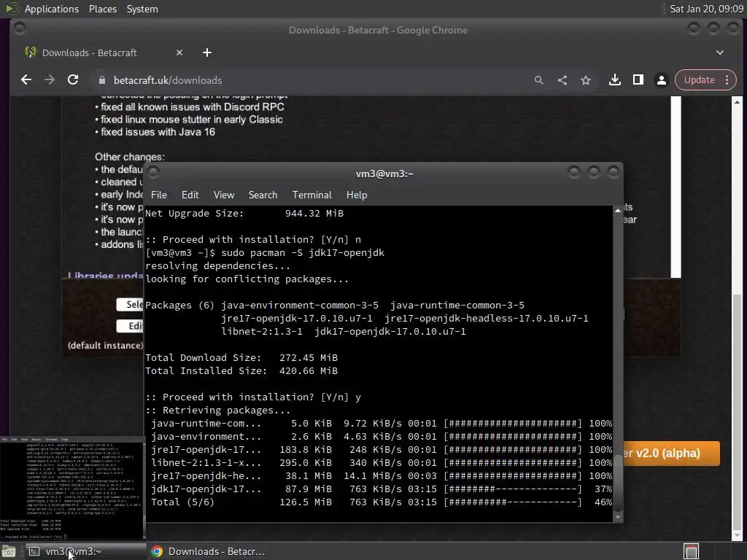Screen dimensions: 747x560
Task: Open the terminal Edit menu
Action: click(x=190, y=195)
